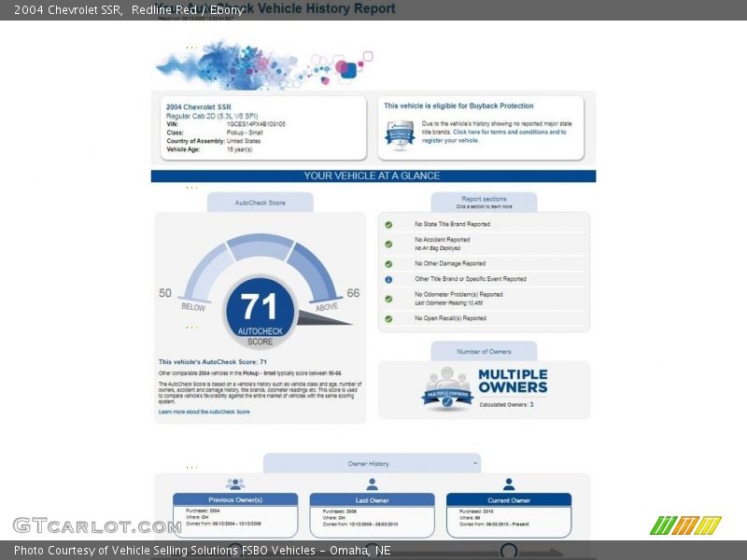Open the No Other Damage Reported section

pos(450,264)
